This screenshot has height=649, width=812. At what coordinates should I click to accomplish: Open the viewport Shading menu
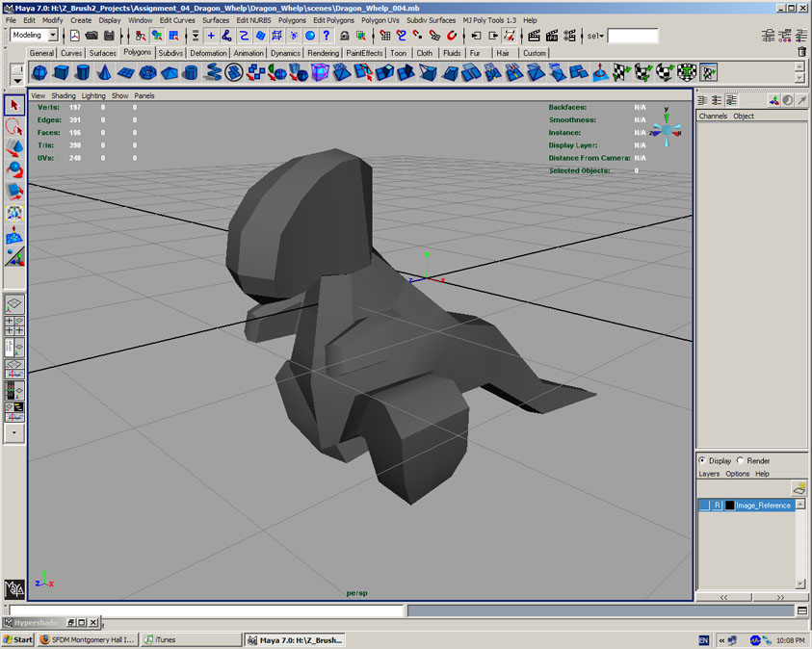click(x=64, y=95)
